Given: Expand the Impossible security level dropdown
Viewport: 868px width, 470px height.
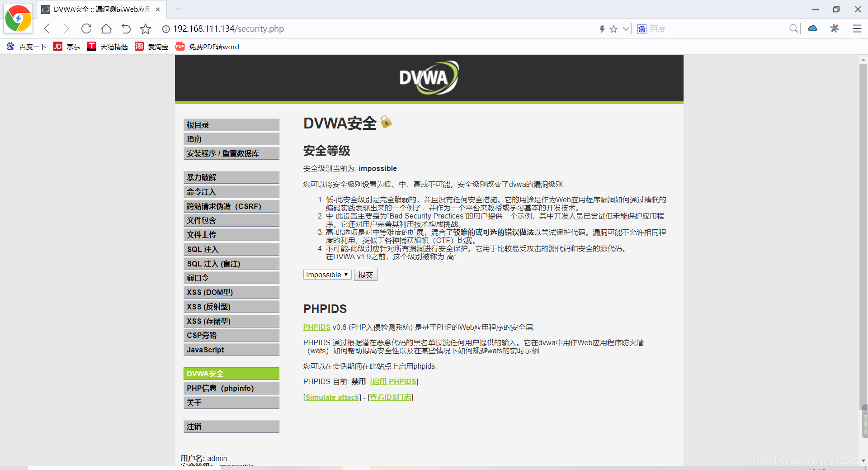Looking at the screenshot, I should 327,275.
